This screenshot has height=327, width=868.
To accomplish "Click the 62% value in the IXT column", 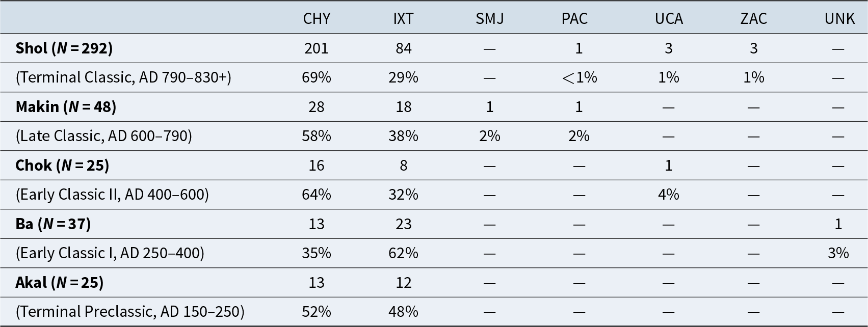I will tap(403, 253).
